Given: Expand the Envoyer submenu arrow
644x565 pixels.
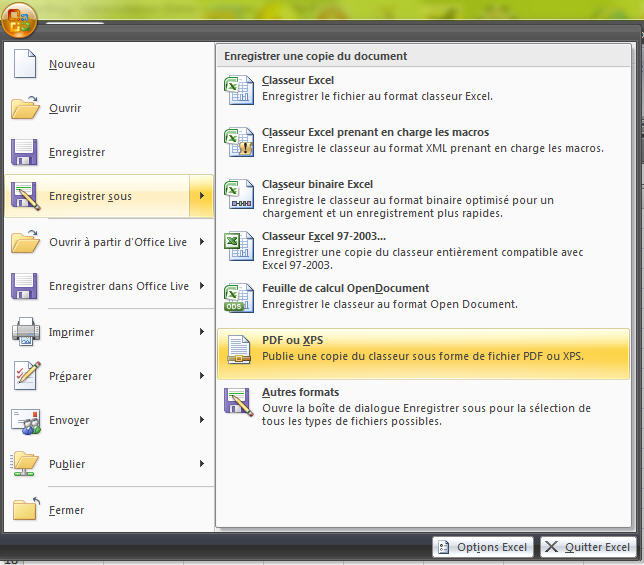Looking at the screenshot, I should pyautogui.click(x=202, y=420).
